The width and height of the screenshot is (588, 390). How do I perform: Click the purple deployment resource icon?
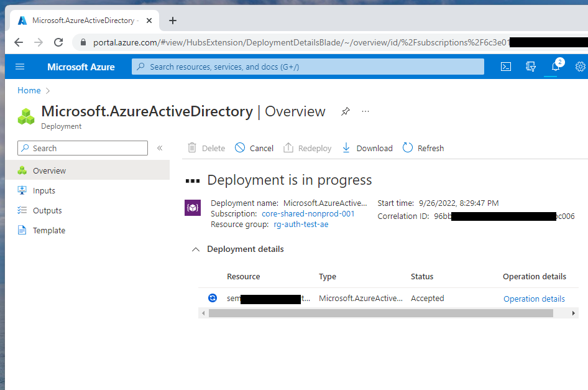193,208
